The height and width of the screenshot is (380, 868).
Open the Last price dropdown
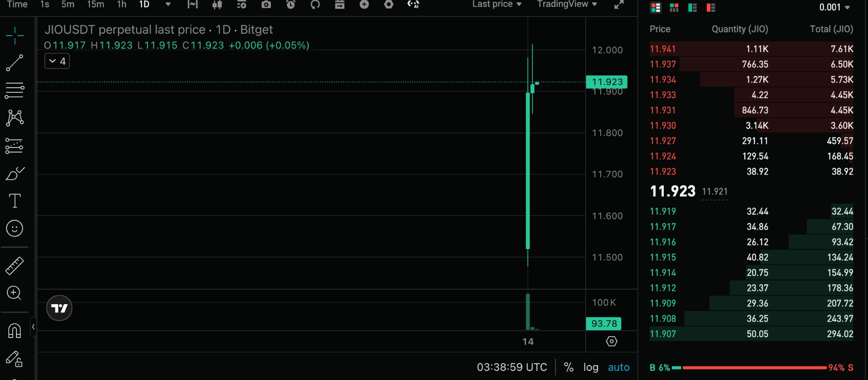click(x=497, y=4)
